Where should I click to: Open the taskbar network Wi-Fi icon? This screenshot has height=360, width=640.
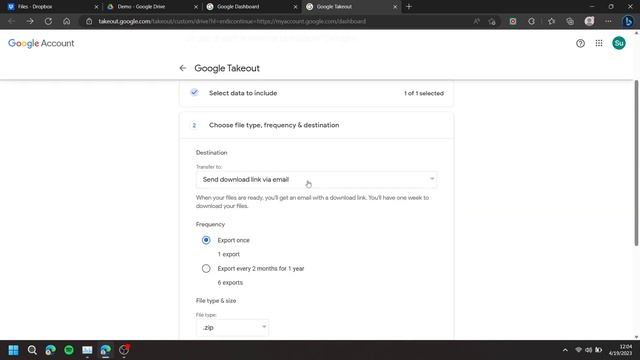pos(578,350)
